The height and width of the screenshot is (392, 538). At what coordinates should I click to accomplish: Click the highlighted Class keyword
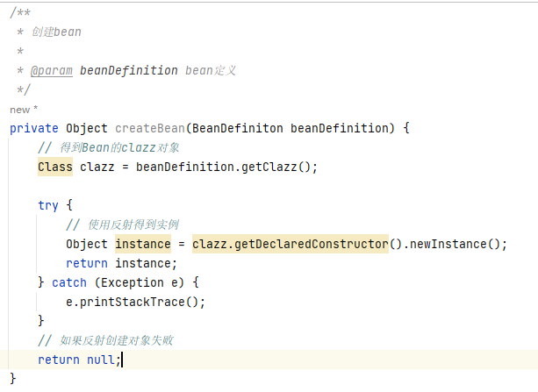click(55, 167)
